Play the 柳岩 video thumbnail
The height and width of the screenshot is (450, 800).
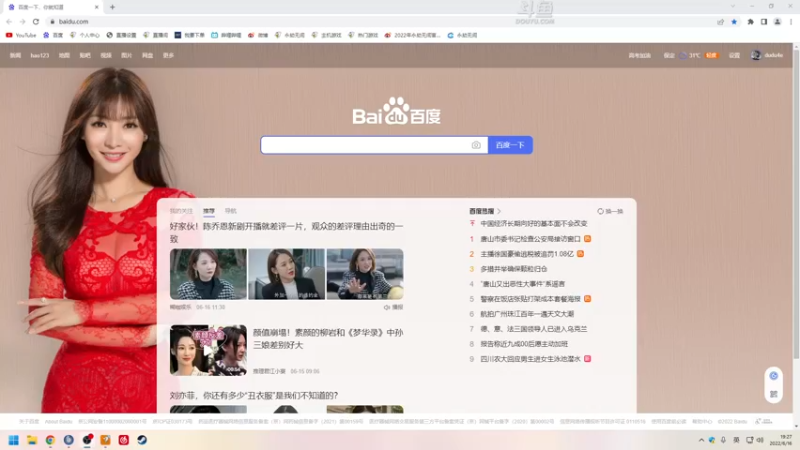[208, 350]
